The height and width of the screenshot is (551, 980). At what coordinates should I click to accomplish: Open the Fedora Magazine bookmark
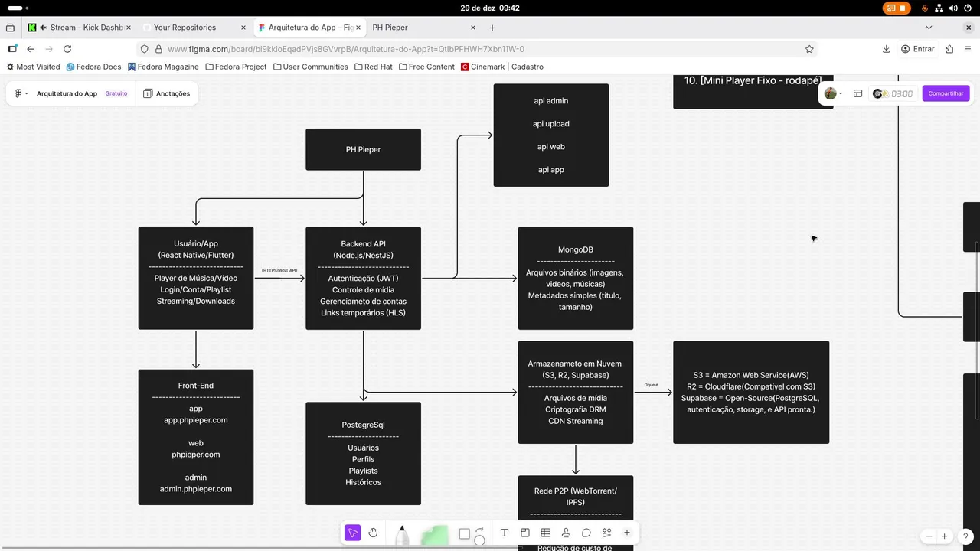(163, 67)
